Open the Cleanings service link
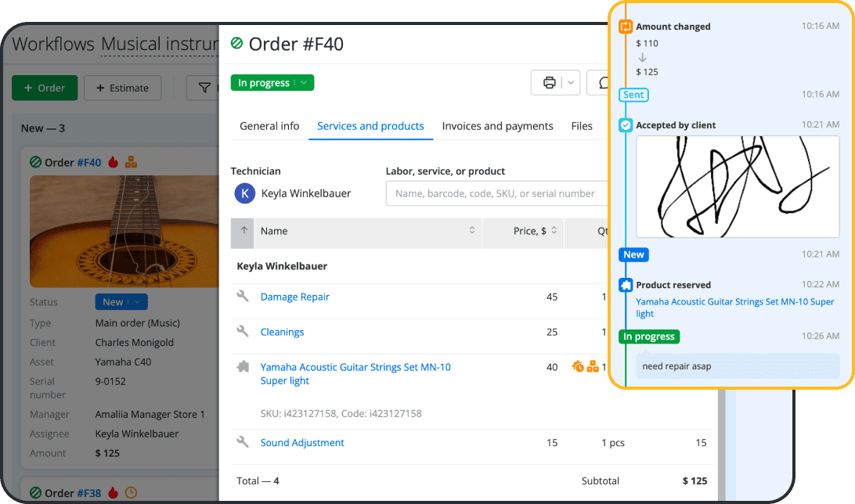 282,332
